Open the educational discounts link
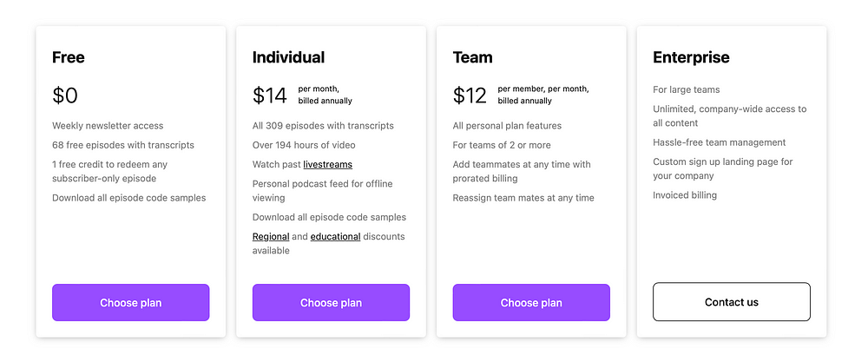Image resolution: width=868 pixels, height=362 pixels. [335, 236]
